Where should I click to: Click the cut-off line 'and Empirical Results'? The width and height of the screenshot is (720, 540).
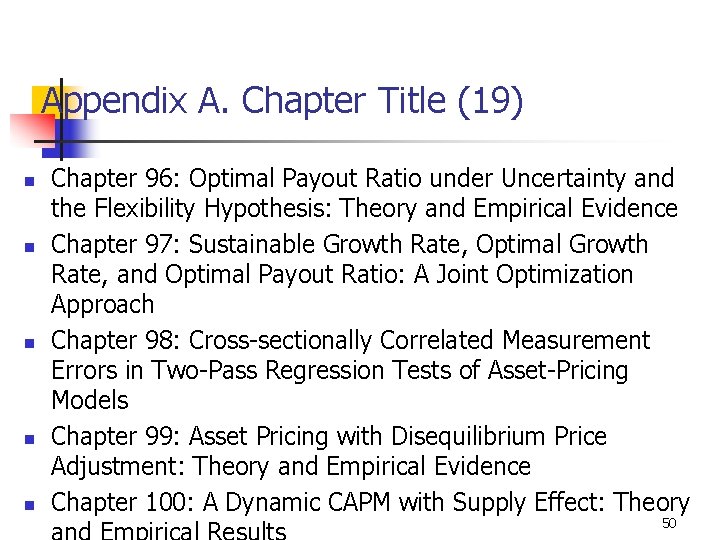168,531
